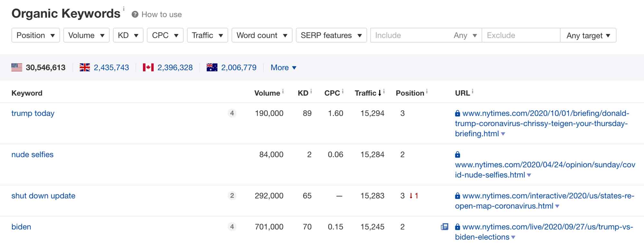Open the nude selfies keyword link
Screen dimensions: 644x244
coord(32,155)
